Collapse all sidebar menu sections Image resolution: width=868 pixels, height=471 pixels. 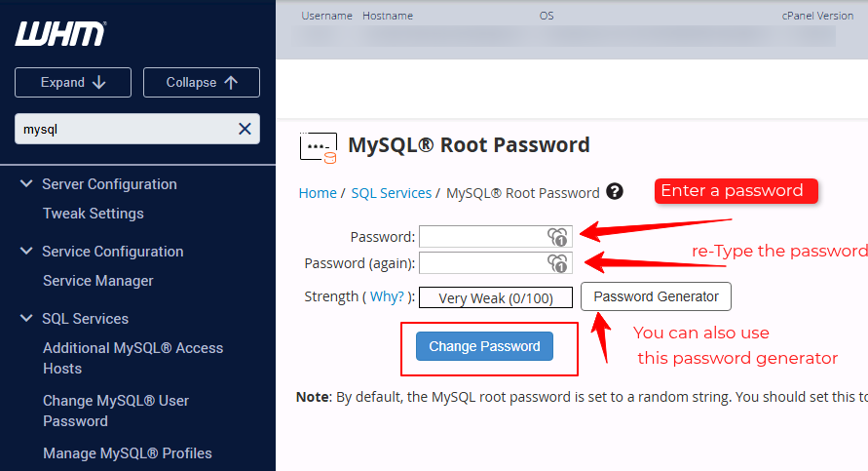(x=202, y=83)
